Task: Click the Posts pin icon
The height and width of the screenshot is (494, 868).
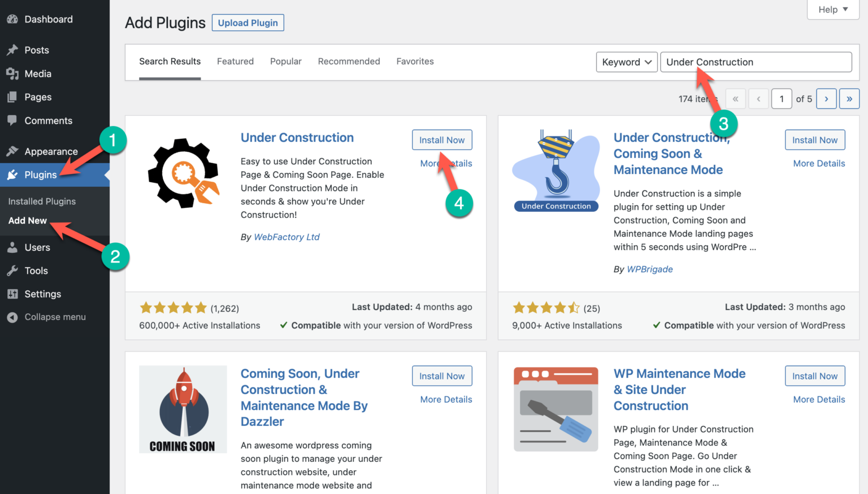Action: (12, 50)
